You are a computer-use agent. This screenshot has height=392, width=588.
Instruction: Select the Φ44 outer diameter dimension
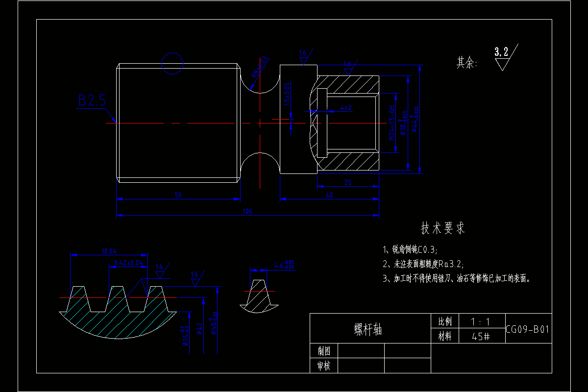pyautogui.click(x=416, y=119)
